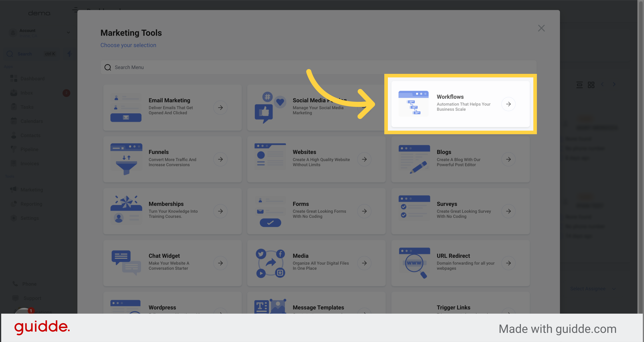Select the Invoices sidebar icon
644x342 pixels.
[x=14, y=163]
